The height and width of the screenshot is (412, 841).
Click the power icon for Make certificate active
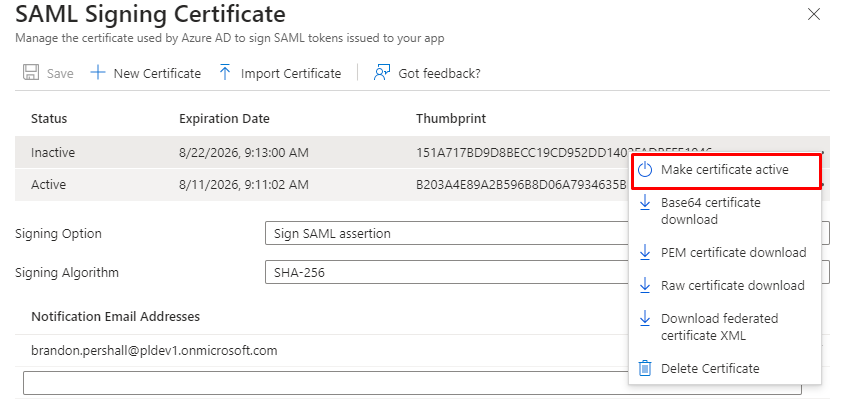[x=645, y=170]
